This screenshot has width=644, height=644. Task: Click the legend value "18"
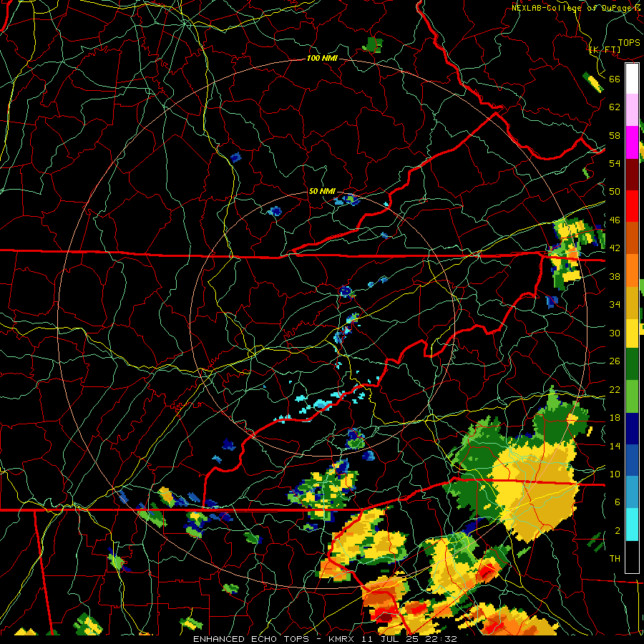[615, 418]
